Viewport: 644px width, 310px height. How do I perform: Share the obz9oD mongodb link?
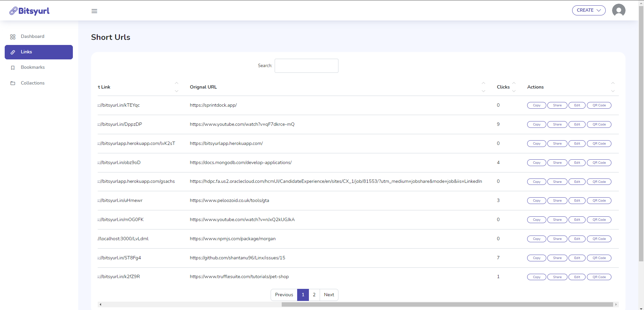[557, 163]
